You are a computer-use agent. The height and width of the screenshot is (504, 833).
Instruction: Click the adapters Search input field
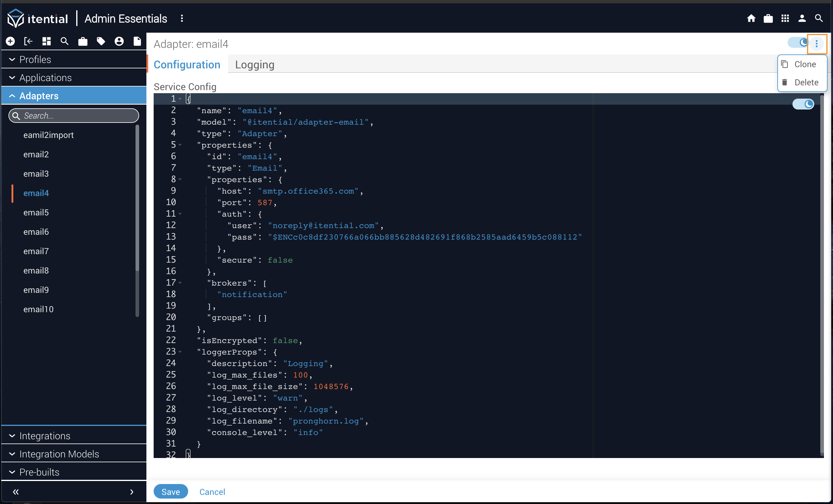[74, 116]
